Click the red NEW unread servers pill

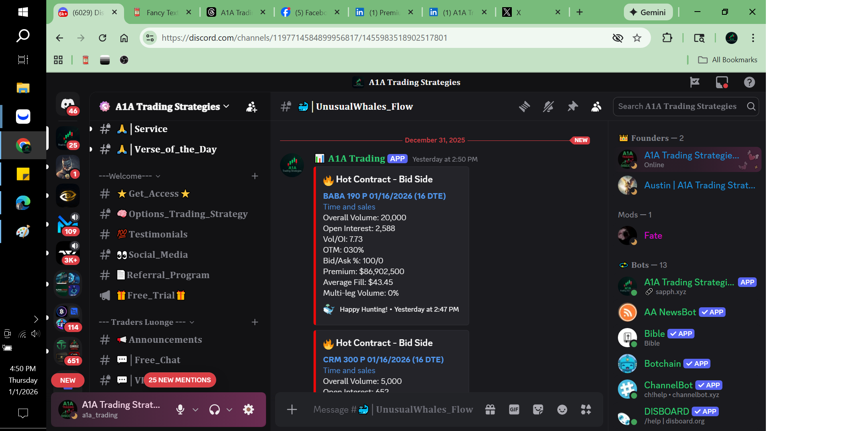coord(68,380)
